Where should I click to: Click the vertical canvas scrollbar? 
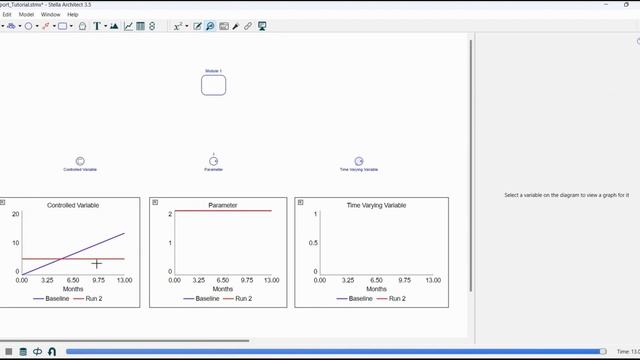click(471, 165)
